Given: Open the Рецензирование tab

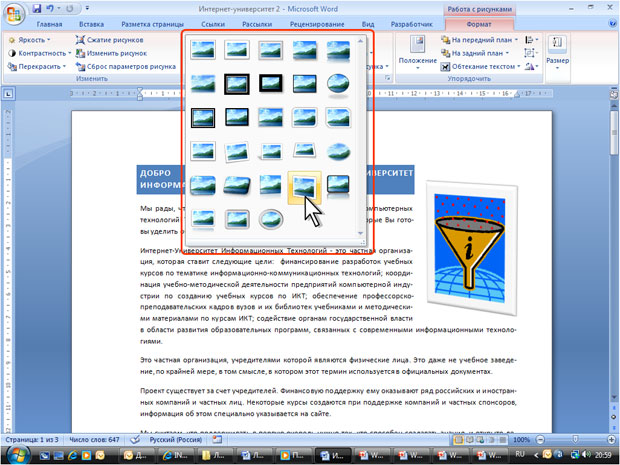Looking at the screenshot, I should click(317, 24).
